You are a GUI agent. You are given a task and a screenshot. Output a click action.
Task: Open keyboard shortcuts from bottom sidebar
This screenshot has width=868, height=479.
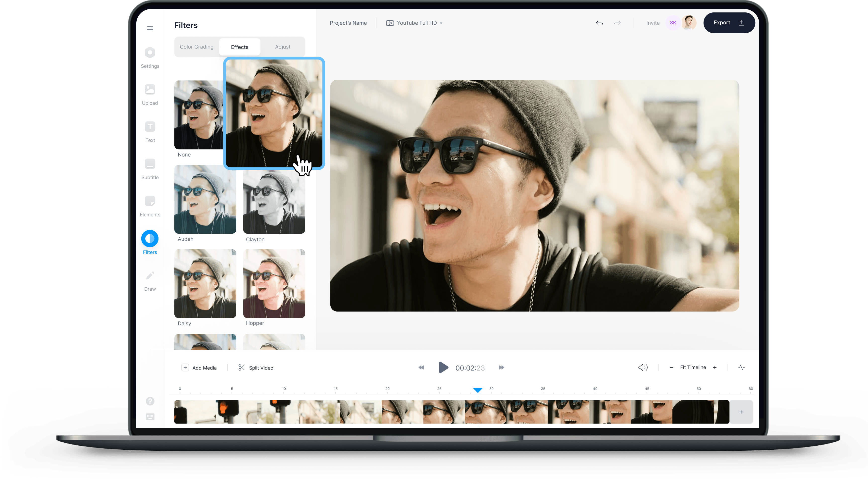click(150, 417)
